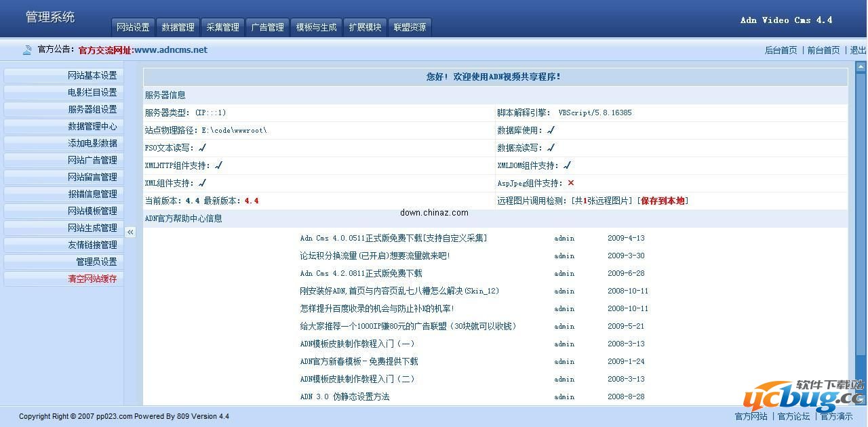Click 保存到本地 to save remote images
The height and width of the screenshot is (427, 868).
[663, 201]
